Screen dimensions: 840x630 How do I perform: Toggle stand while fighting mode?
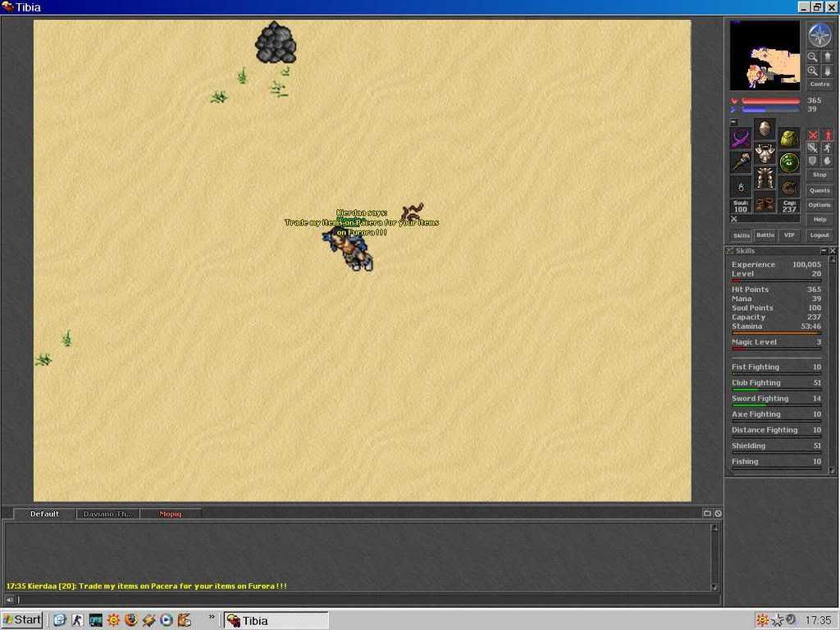tap(827, 135)
